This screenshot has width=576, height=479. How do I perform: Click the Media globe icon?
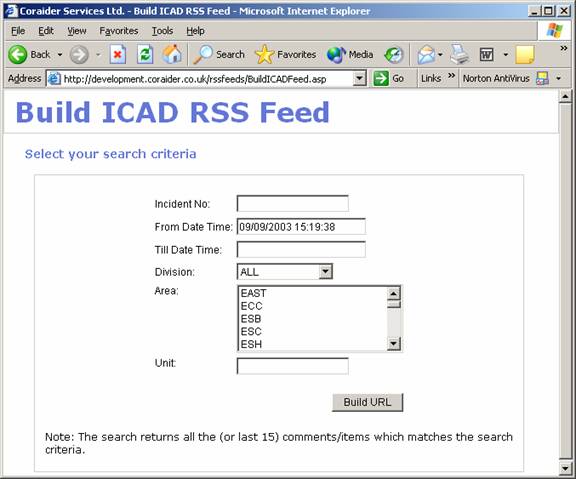click(336, 55)
